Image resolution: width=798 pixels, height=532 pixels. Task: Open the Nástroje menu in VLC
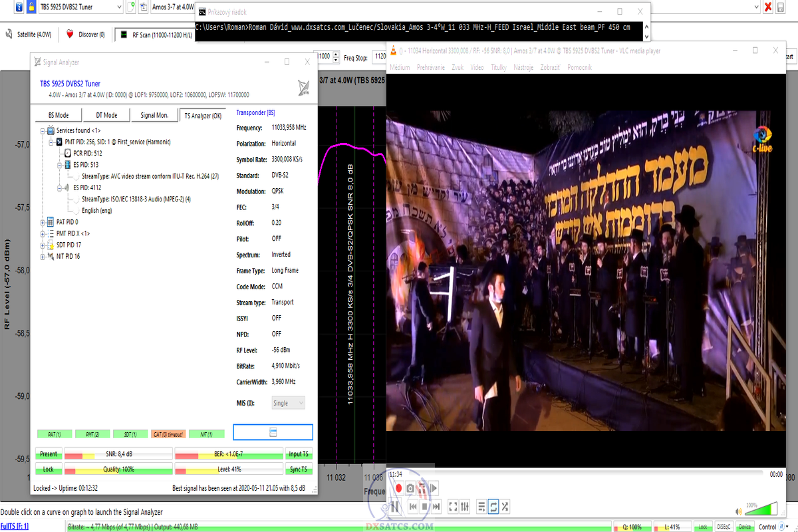(523, 67)
